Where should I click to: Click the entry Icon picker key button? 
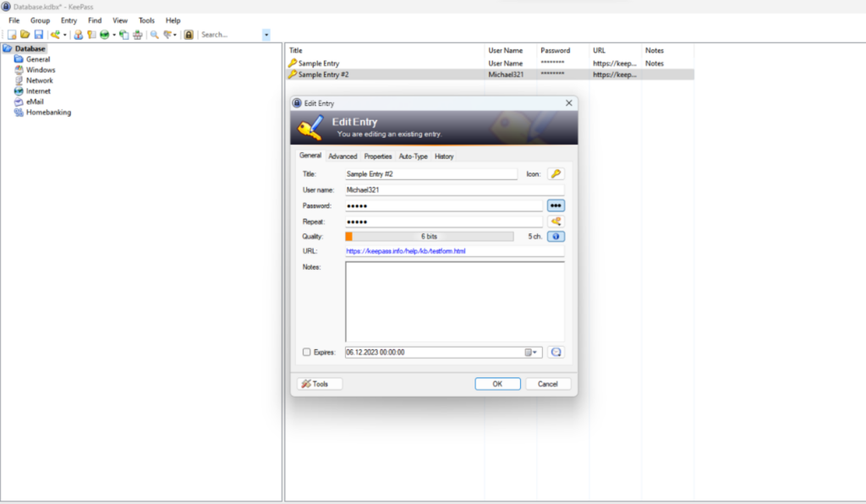tap(556, 174)
